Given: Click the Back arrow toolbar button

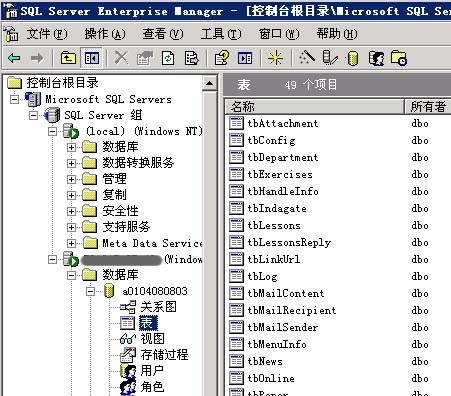Looking at the screenshot, I should (x=14, y=58).
